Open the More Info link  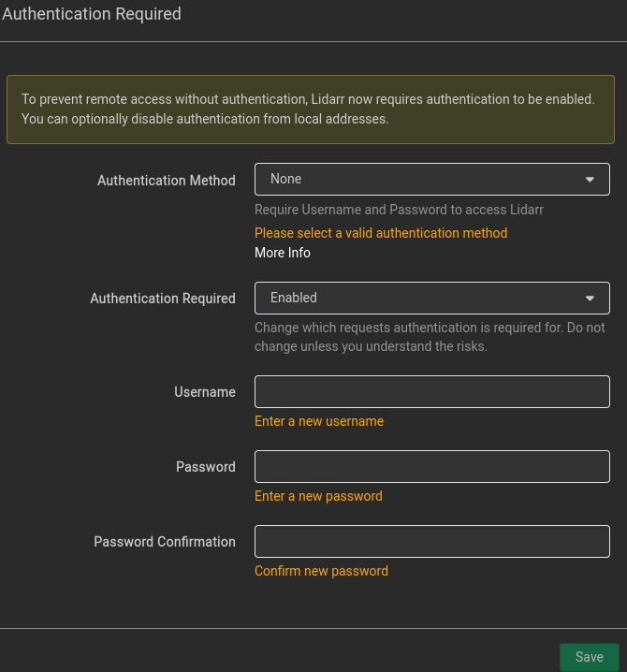coord(283,253)
